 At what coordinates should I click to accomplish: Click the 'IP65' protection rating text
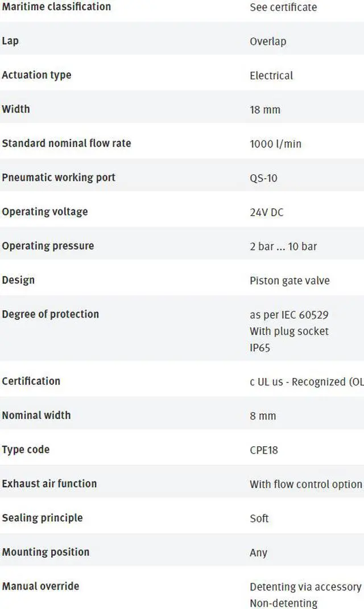pos(260,348)
